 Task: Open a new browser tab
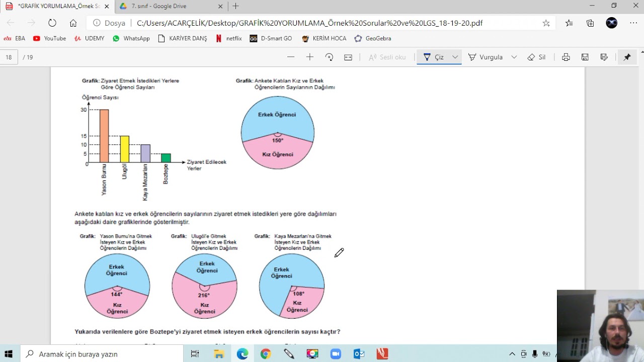[235, 6]
